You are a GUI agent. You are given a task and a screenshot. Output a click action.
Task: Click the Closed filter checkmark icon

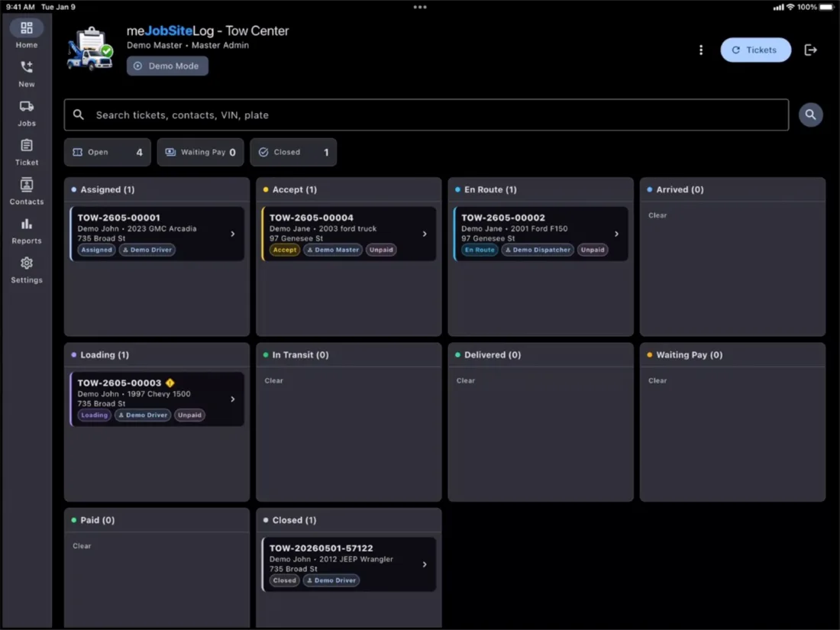(x=263, y=152)
